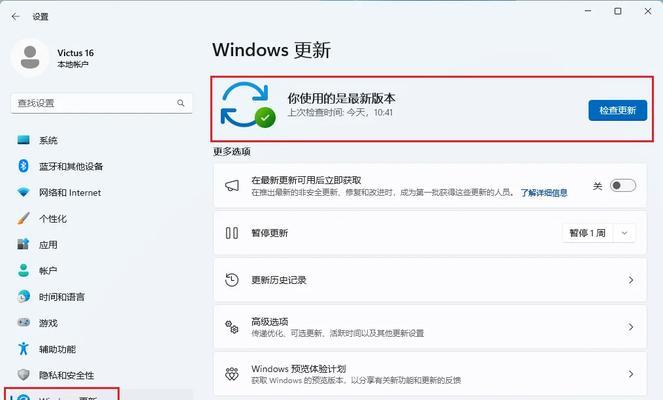Click 更新历史记录 row label
The height and width of the screenshot is (400, 663).
pos(279,280)
